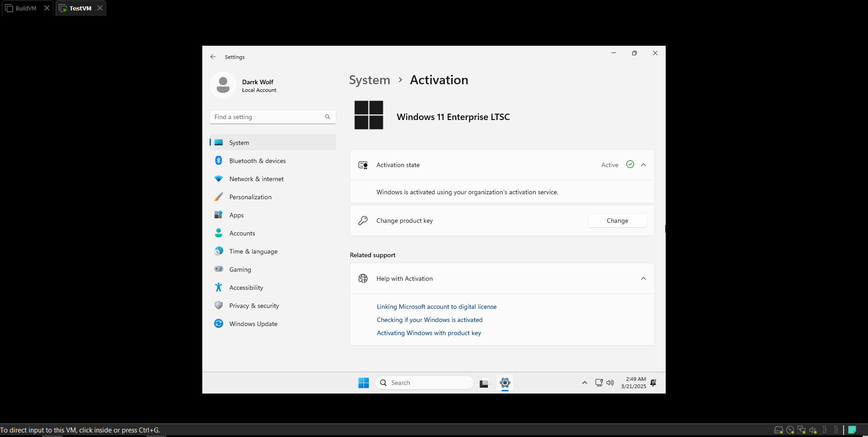Screen dimensions: 868x437
Task: Open Checking if your Windows is activated link
Action: coord(429,320)
